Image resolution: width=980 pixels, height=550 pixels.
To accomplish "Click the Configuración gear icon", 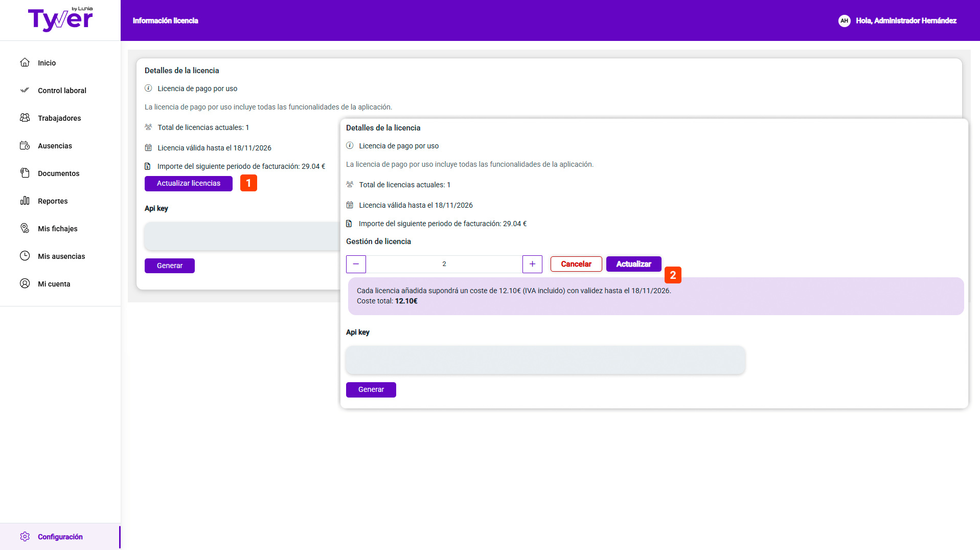I will click(25, 536).
